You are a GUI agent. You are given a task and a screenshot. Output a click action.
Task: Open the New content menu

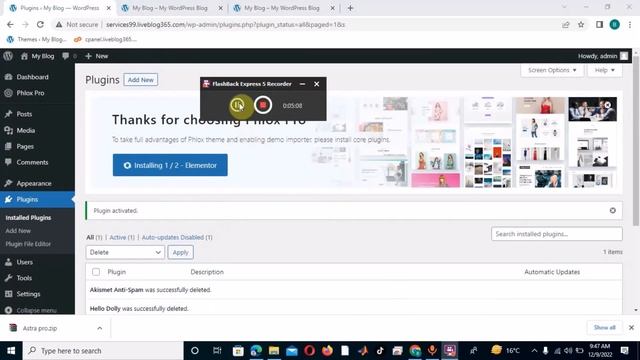pyautogui.click(x=97, y=56)
